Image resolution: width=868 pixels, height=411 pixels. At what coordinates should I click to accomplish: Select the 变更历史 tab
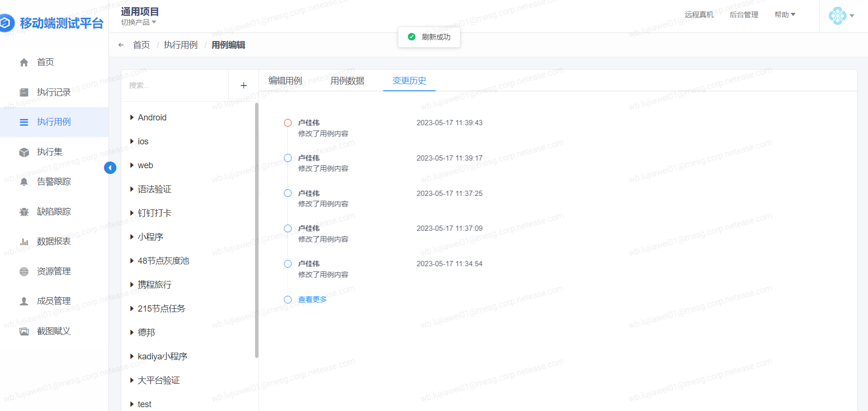(x=409, y=81)
